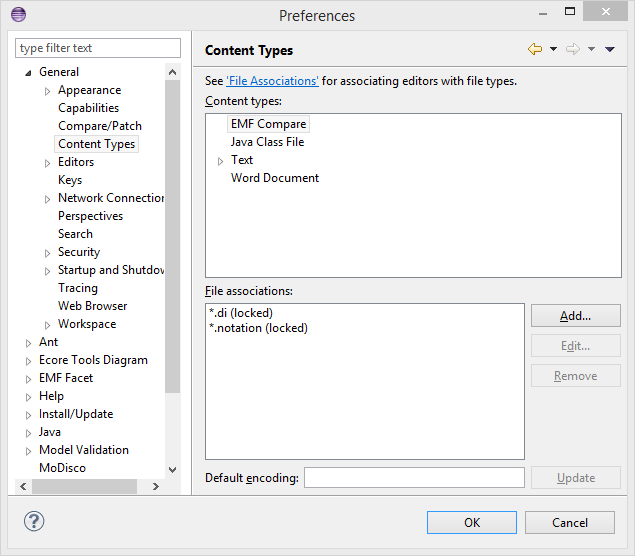Collapse the General tree node
The height and width of the screenshot is (556, 635).
click(x=29, y=73)
